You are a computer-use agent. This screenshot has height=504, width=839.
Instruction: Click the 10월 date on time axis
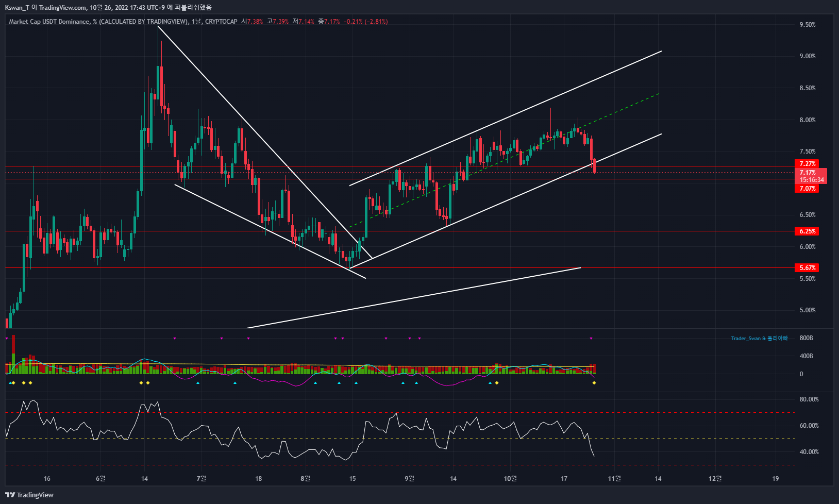pos(510,479)
